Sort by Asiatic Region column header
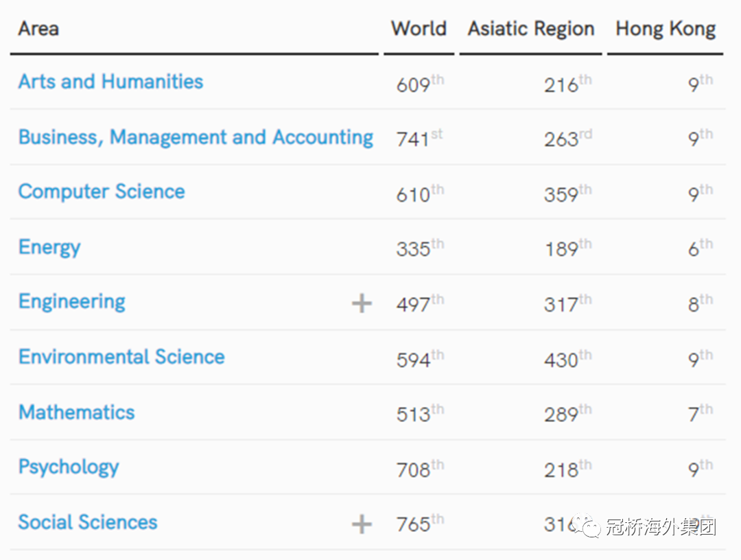 point(531,30)
